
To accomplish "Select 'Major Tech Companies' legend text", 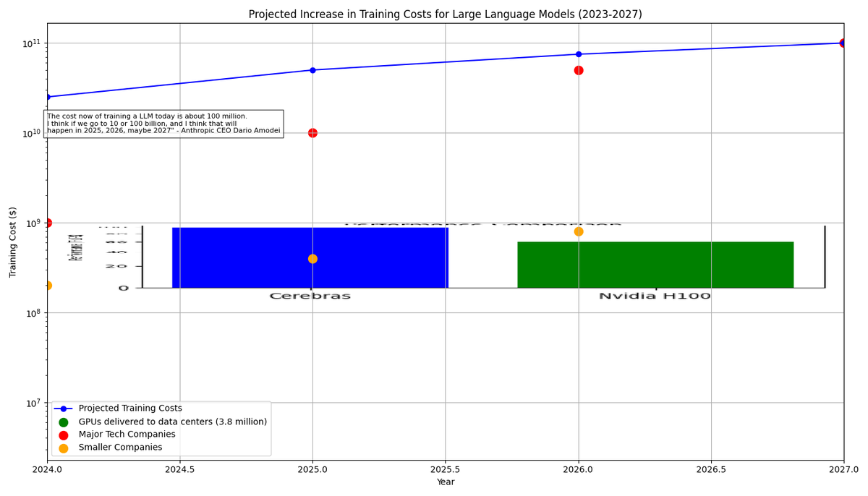I will 127,435.
